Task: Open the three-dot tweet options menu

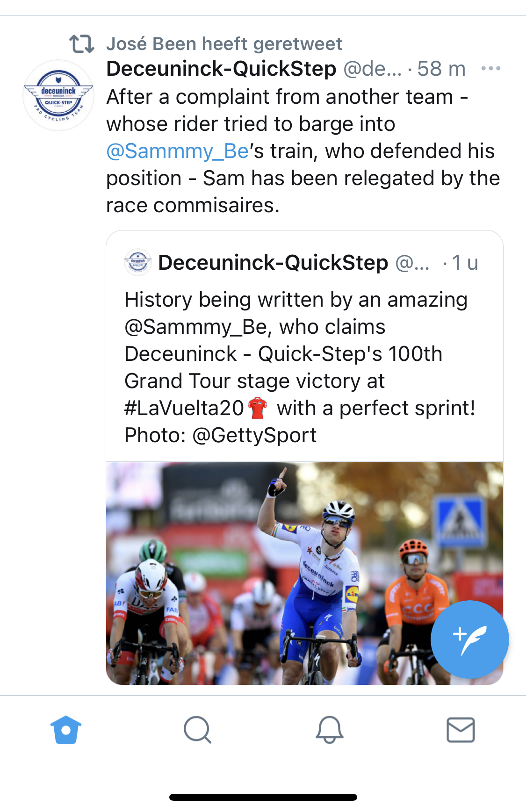Action: point(490,69)
